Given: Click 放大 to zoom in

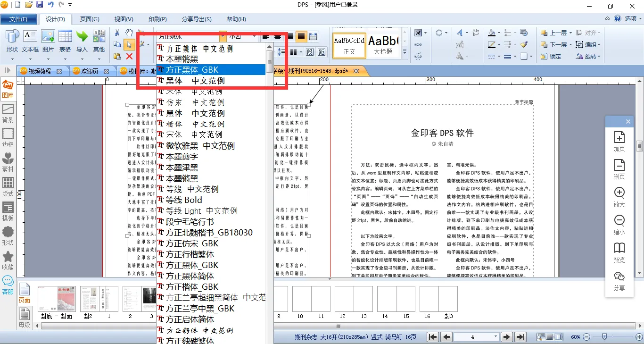Looking at the screenshot, I should (619, 197).
